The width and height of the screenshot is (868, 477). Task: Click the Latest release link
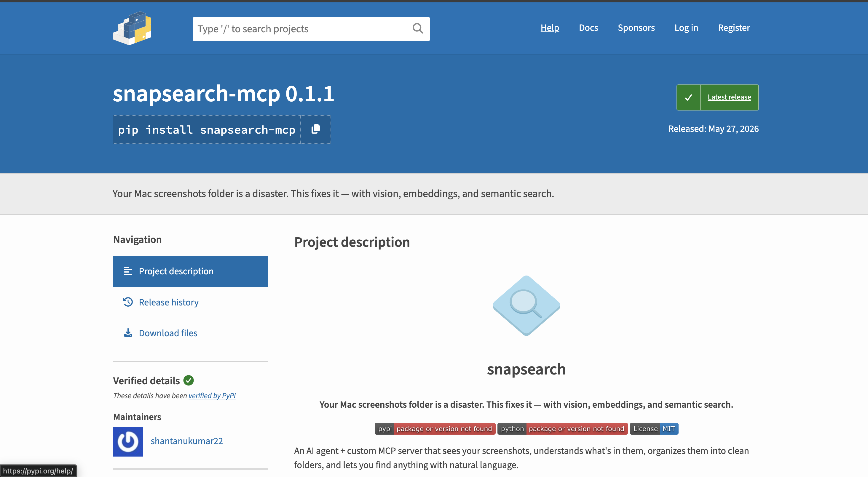coord(729,97)
